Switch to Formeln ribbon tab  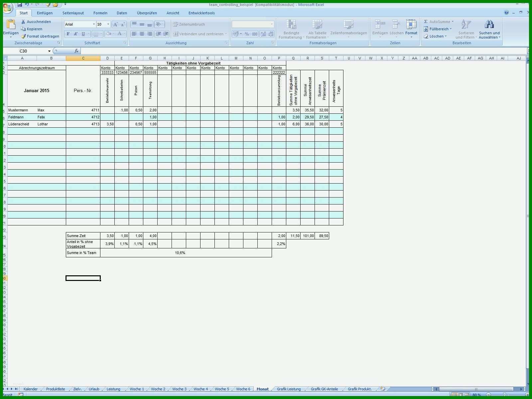(x=100, y=13)
